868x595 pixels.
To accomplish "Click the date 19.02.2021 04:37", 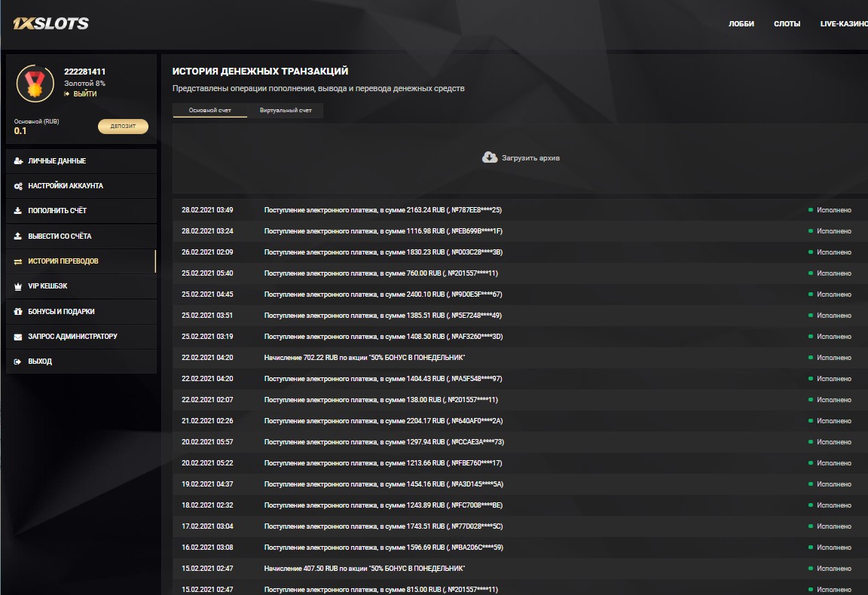I will point(207,484).
